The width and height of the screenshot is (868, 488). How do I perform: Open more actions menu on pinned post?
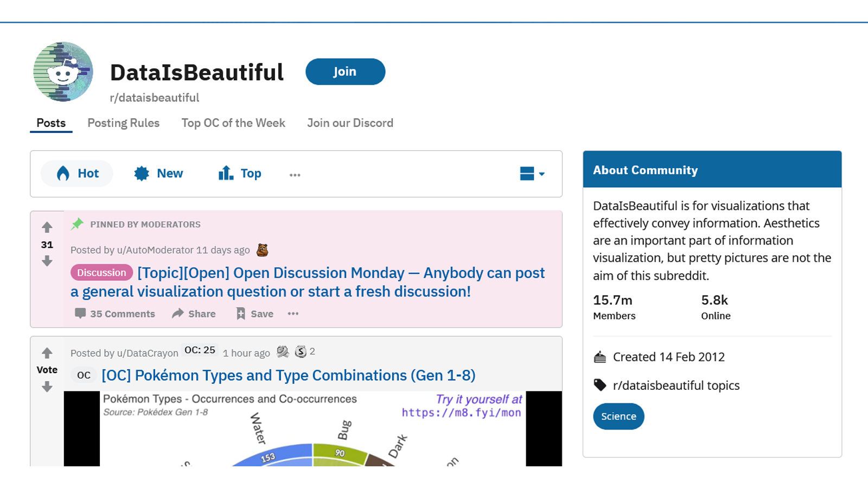(x=293, y=313)
